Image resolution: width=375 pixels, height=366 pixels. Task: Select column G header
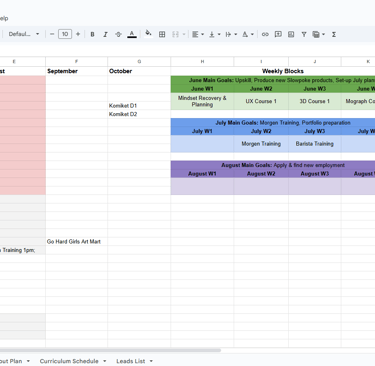[x=139, y=61]
